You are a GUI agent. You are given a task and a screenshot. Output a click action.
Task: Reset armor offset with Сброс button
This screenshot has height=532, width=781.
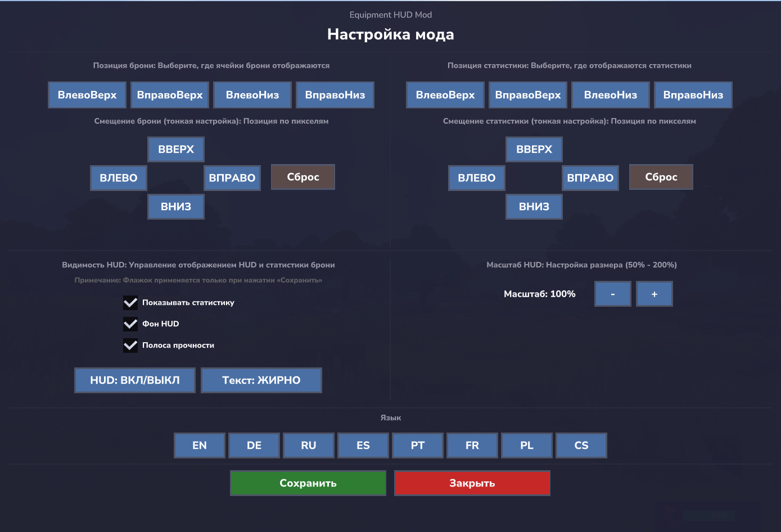pos(303,177)
